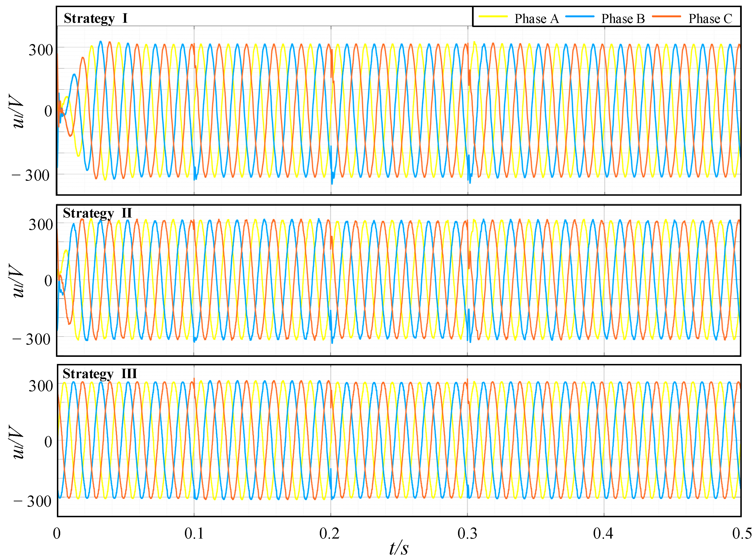This screenshot has width=756, height=558.
Task: Select the Phase B legend label
Action: 623,18
